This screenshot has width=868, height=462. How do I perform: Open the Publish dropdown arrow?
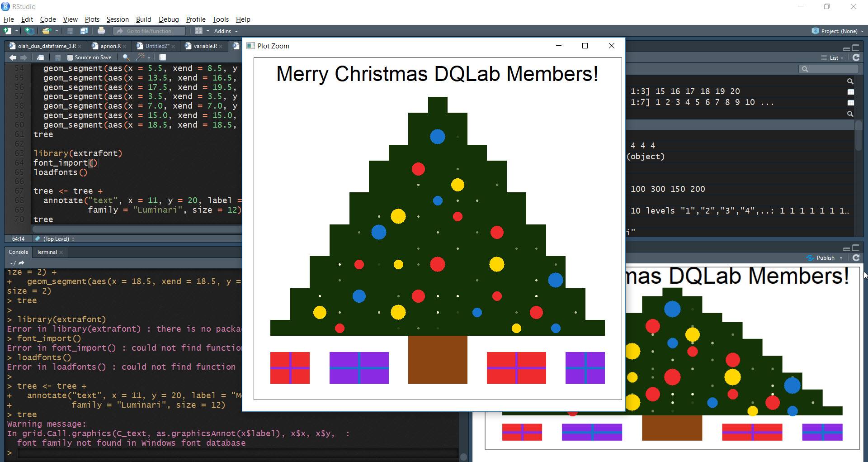coord(841,257)
